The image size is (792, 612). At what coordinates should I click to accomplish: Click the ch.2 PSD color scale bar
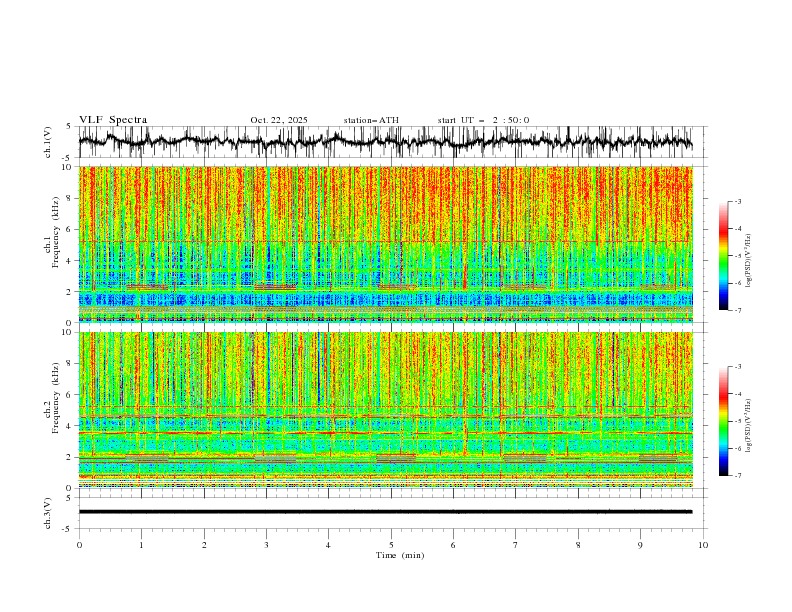[724, 421]
